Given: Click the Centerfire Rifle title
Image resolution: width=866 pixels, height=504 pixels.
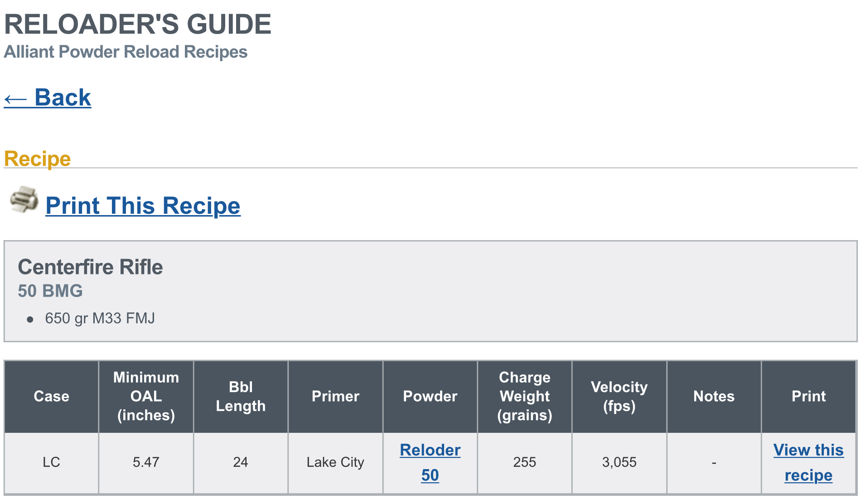Looking at the screenshot, I should click(x=90, y=267).
